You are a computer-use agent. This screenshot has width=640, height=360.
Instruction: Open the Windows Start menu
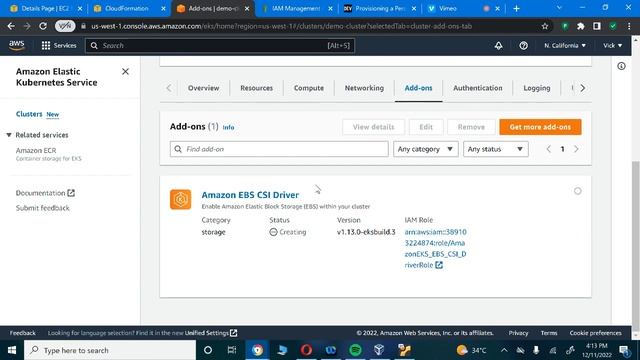(12, 350)
